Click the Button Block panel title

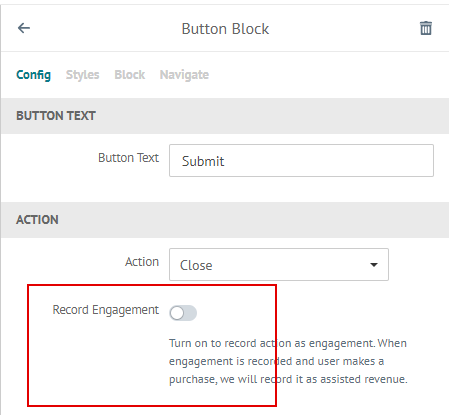225,29
